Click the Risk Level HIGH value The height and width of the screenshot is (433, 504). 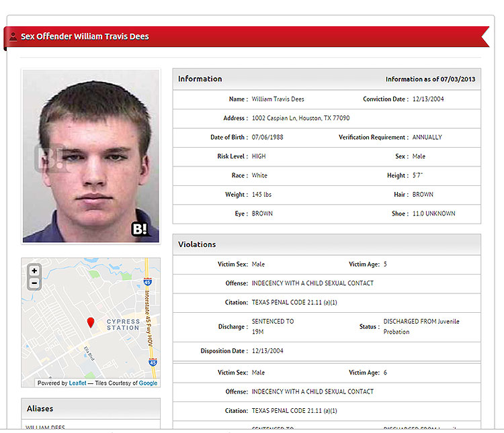pos(259,156)
